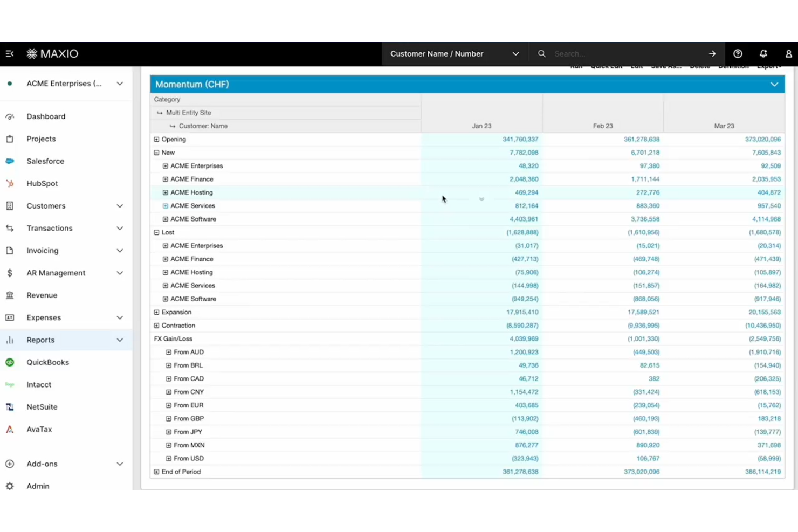This screenshot has height=532, width=798.
Task: Collapse the Momentum (CHF) panel chevron
Action: click(x=774, y=85)
